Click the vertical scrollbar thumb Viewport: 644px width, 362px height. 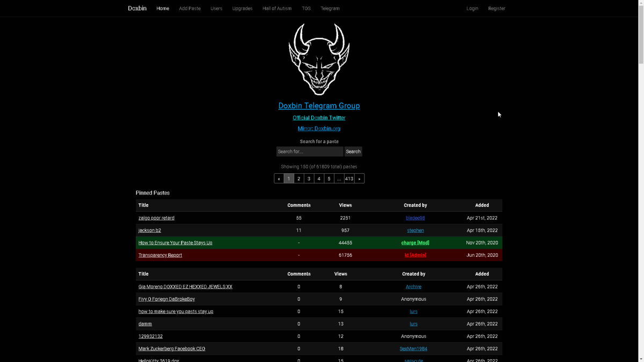(x=640, y=32)
